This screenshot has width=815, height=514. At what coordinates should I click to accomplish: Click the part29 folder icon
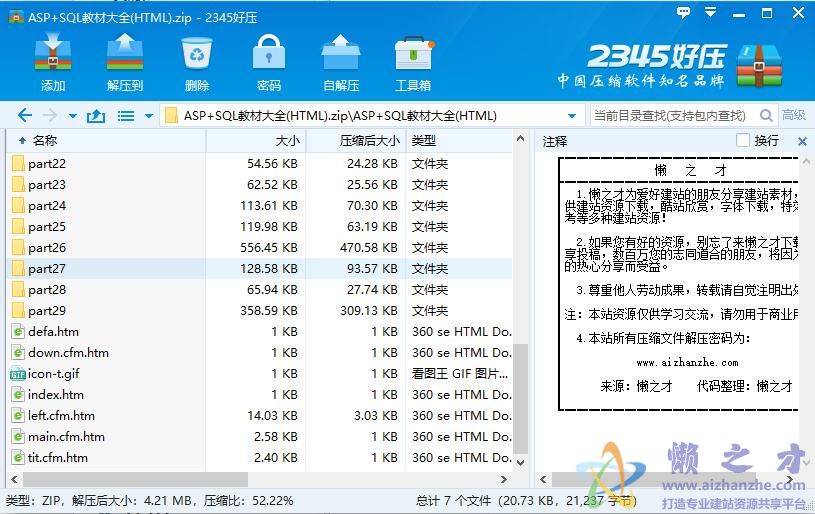[18, 311]
